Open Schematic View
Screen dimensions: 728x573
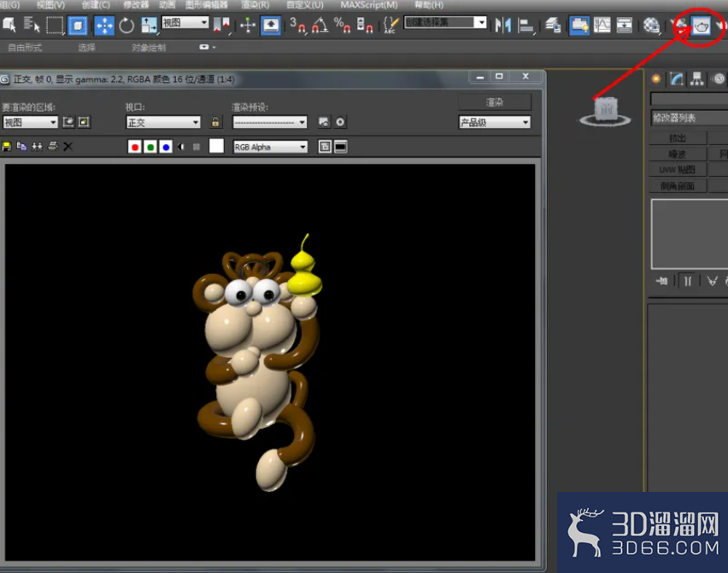[624, 25]
